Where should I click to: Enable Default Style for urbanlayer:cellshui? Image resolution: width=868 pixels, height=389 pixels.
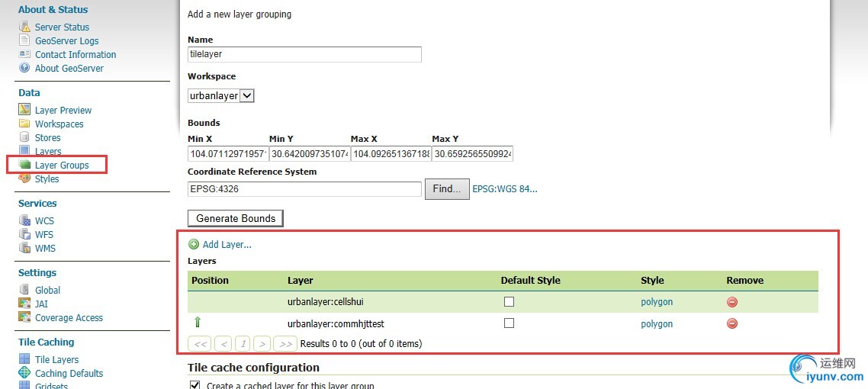click(509, 302)
